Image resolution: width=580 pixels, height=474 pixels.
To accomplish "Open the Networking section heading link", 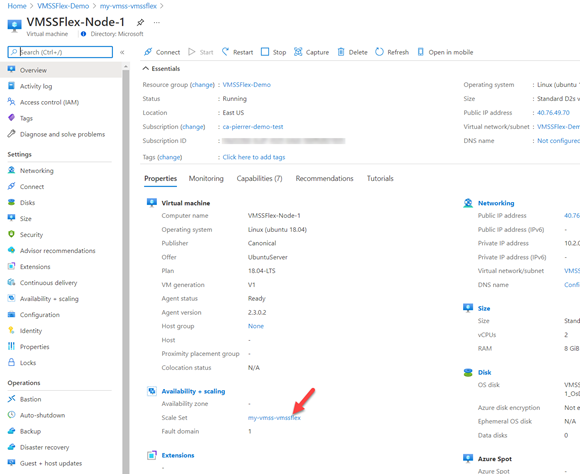I will click(x=496, y=203).
